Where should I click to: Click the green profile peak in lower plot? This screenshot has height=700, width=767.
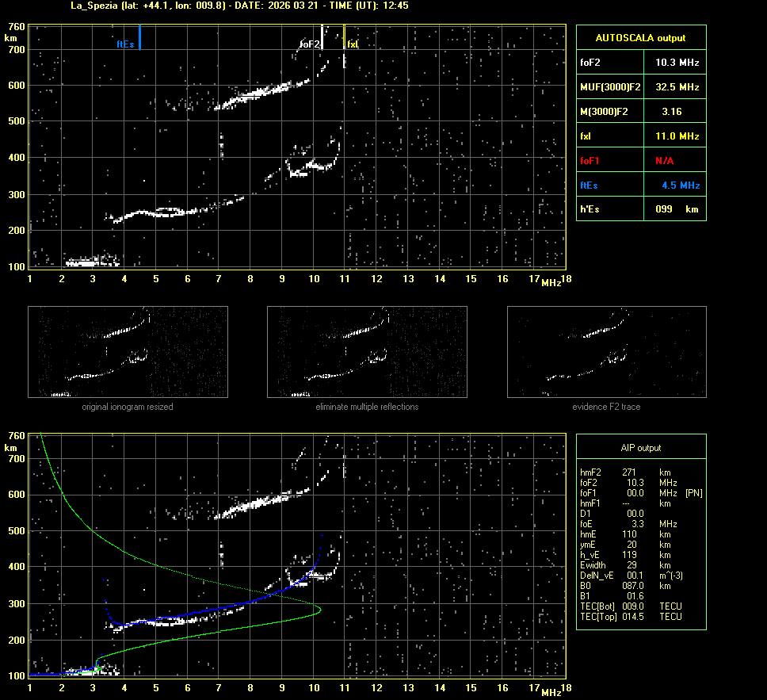coord(319,610)
